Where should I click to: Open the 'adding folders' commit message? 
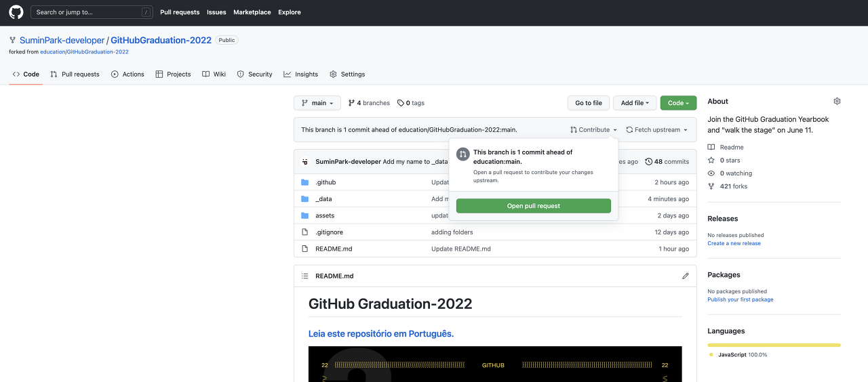pyautogui.click(x=452, y=232)
